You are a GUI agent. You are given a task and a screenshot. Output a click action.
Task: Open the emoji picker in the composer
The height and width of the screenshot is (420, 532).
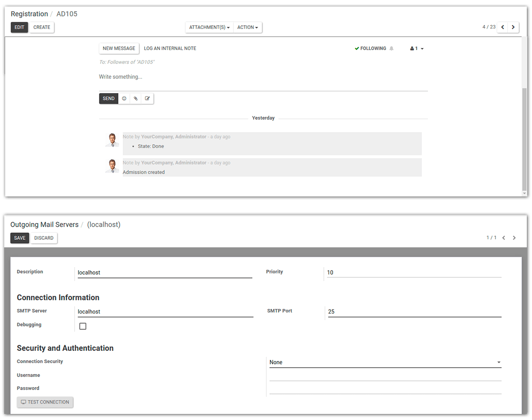[x=124, y=98]
